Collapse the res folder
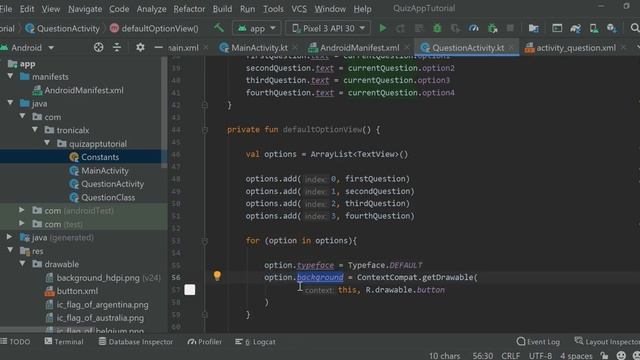This screenshot has height=360, width=640. [x=10, y=250]
